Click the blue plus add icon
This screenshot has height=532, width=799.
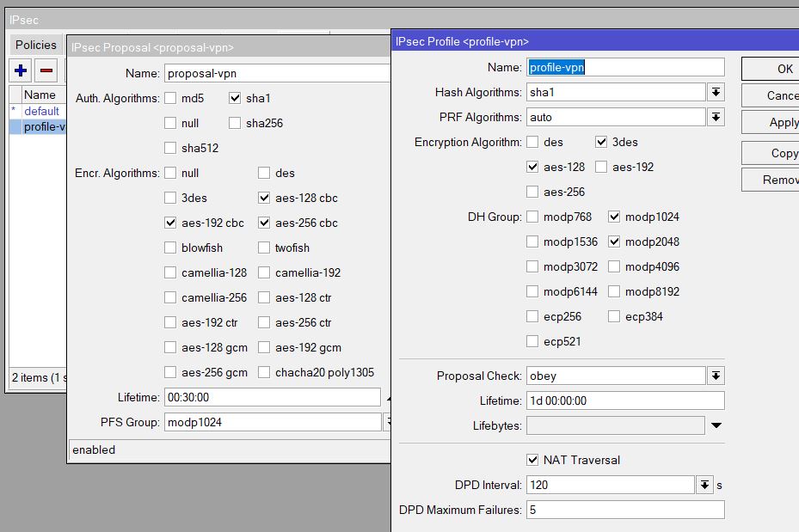21,70
